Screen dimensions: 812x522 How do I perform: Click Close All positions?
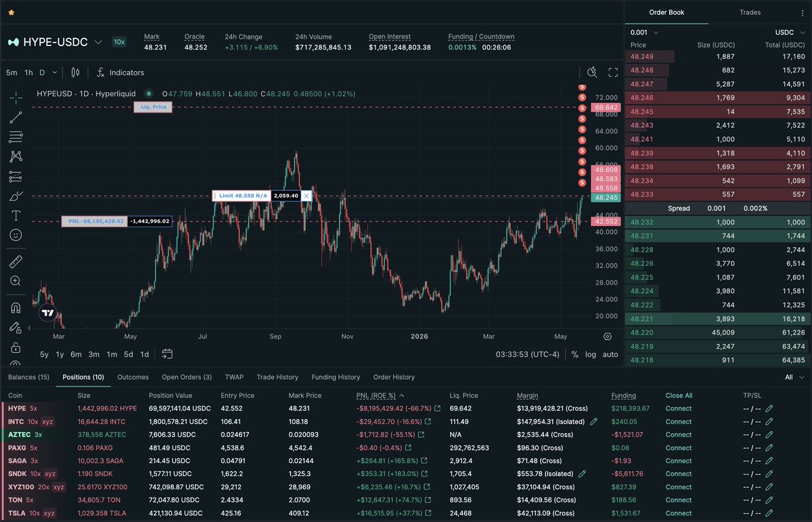click(679, 395)
